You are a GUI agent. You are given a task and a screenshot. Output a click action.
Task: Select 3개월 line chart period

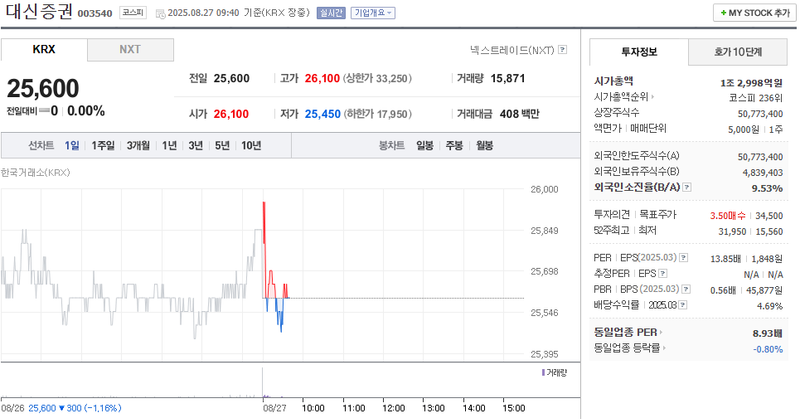pos(138,145)
